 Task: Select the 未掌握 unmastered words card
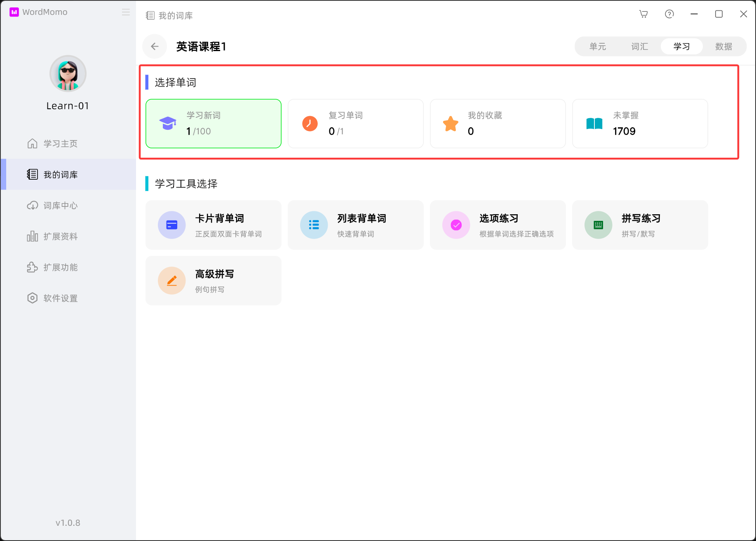click(640, 124)
